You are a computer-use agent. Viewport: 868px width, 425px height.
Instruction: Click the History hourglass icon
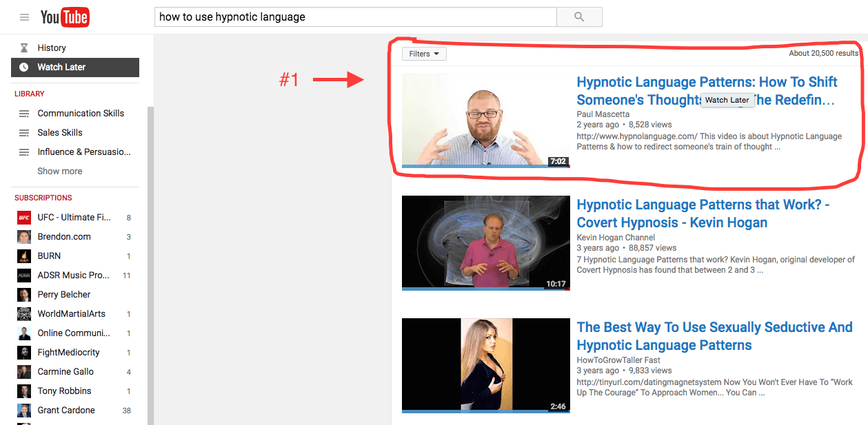tap(24, 48)
